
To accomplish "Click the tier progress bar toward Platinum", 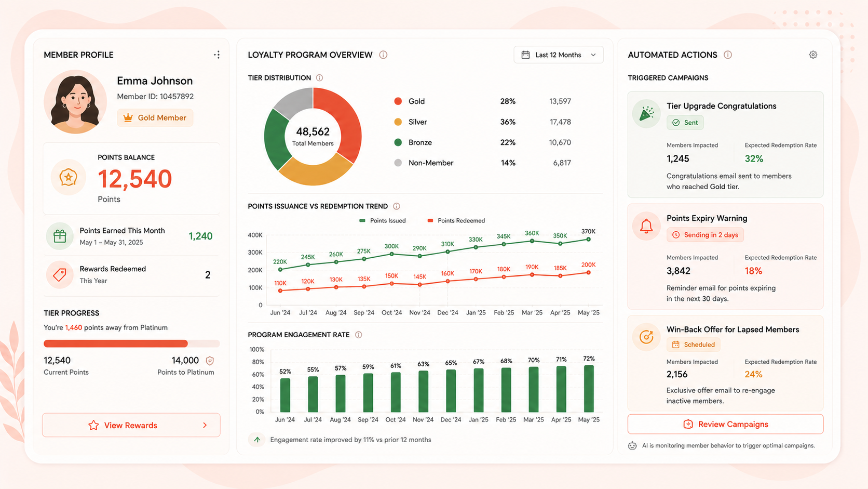I will pos(131,343).
